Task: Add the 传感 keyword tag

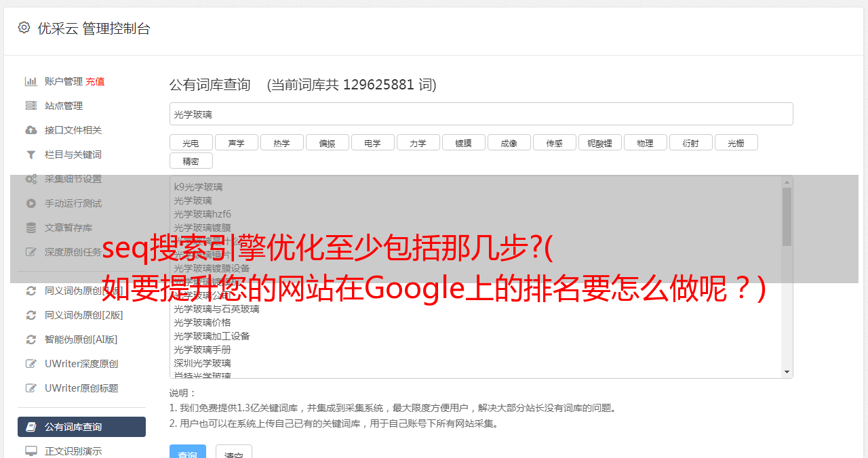Action: [554, 142]
